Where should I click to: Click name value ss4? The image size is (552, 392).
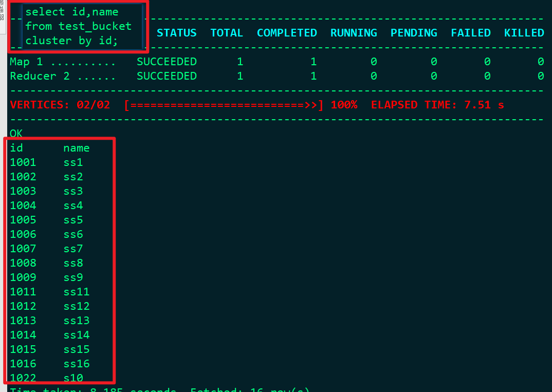(73, 206)
